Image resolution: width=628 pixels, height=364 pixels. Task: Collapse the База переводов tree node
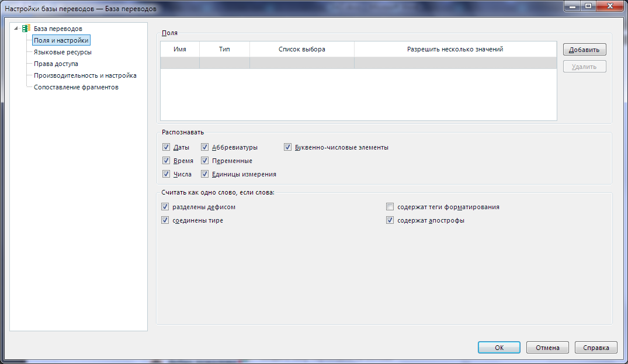(16, 29)
